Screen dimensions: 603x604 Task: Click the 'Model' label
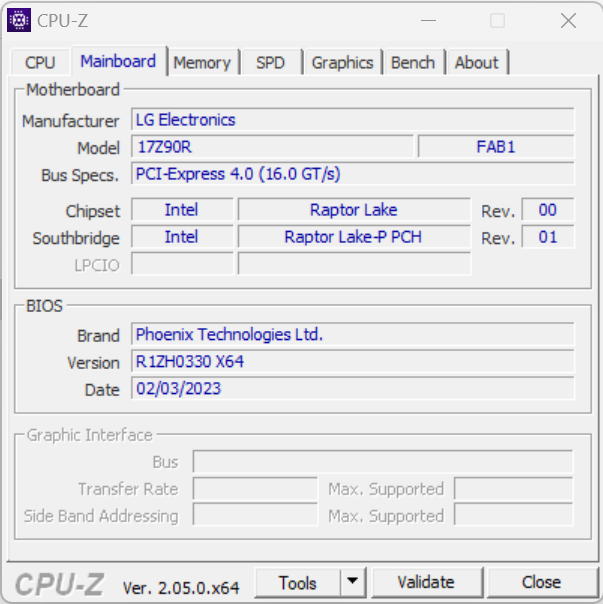pyautogui.click(x=99, y=148)
